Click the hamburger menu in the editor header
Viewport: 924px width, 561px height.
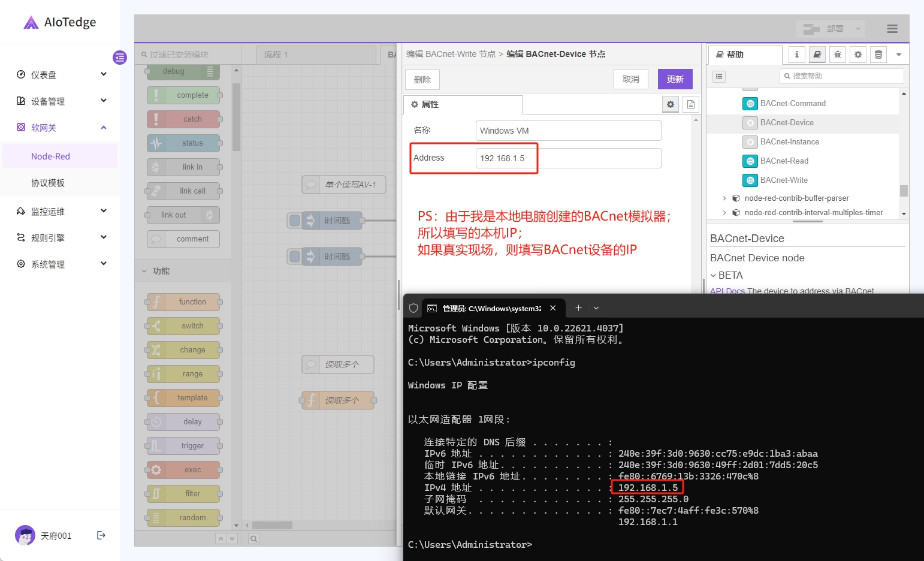(x=892, y=29)
